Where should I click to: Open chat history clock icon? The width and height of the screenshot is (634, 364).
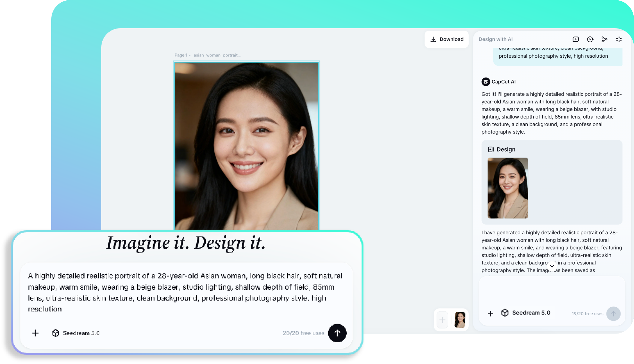pyautogui.click(x=590, y=39)
